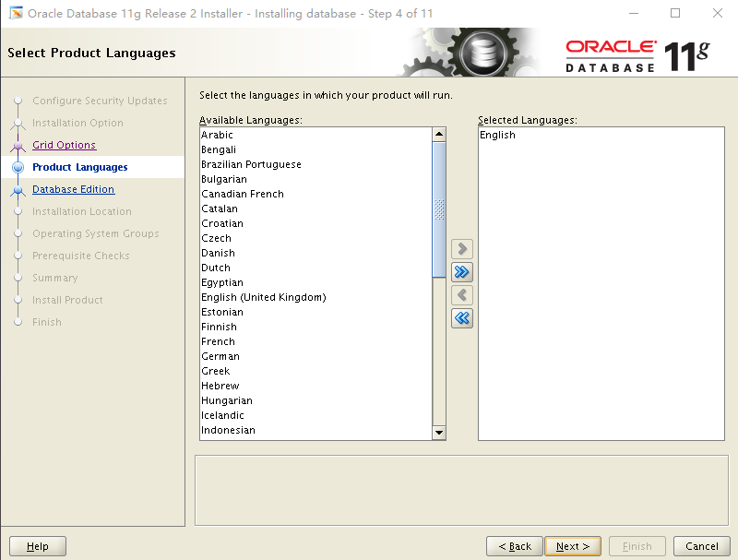Click the Available Languages scrollbar thumb
This screenshot has width=738, height=560.
tap(439, 209)
